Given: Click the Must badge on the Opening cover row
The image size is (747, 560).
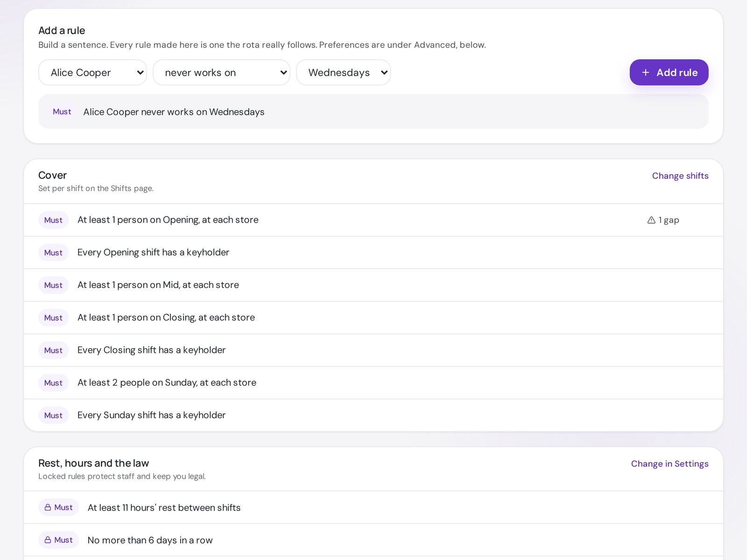Looking at the screenshot, I should click(x=53, y=220).
